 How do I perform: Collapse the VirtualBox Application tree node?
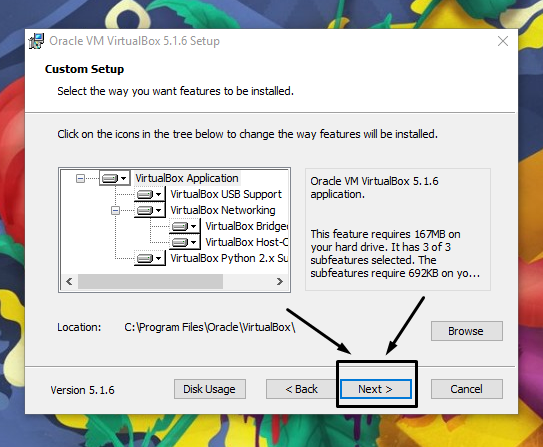pos(80,179)
